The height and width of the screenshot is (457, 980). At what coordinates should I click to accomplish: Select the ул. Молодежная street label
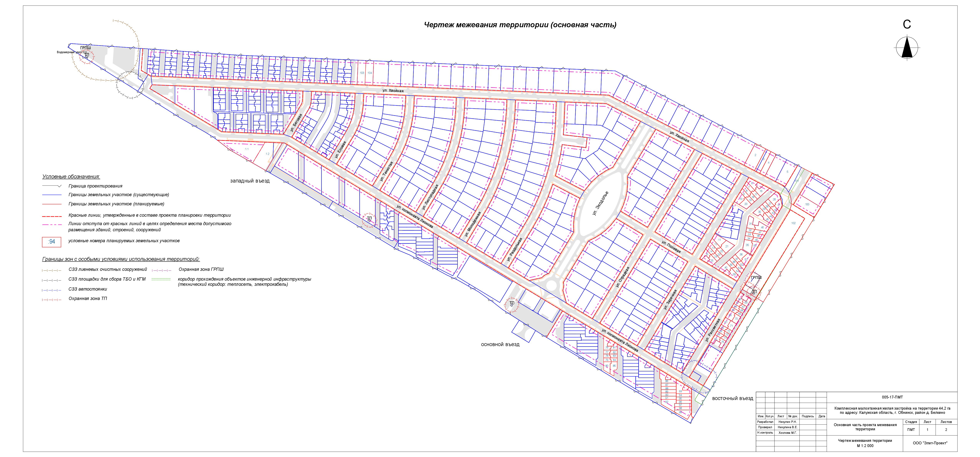[473, 225]
